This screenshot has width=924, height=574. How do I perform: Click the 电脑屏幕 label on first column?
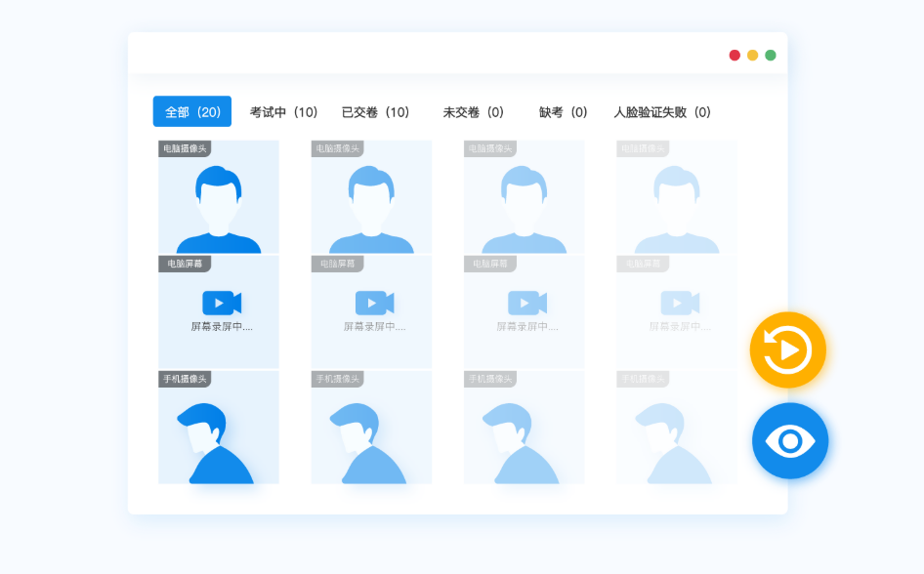pos(185,264)
